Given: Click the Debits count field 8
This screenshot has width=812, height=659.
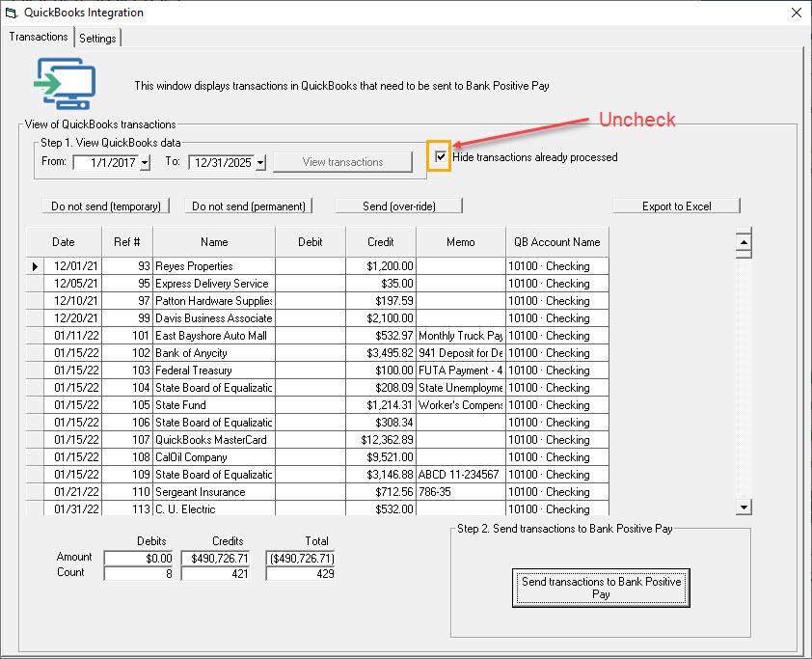Looking at the screenshot, I should (138, 573).
